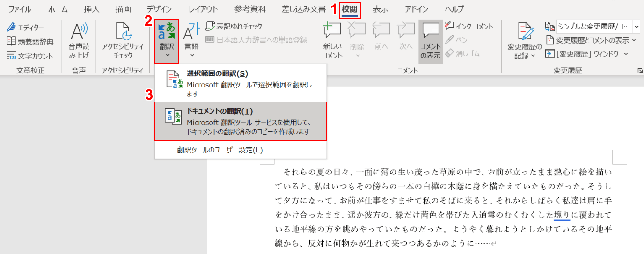Open Translator Preferences (翻訳ツールのユーザー設定)
This screenshot has width=644, height=254.
223,150
